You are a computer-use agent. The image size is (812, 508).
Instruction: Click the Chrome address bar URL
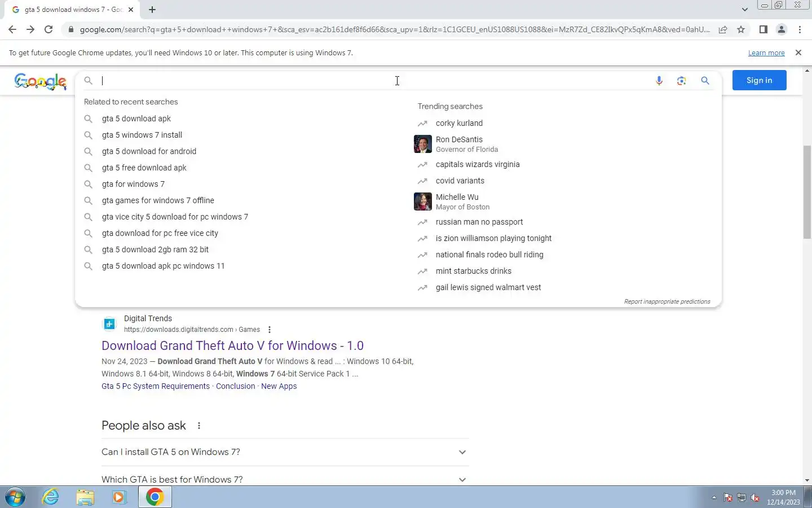click(x=395, y=29)
